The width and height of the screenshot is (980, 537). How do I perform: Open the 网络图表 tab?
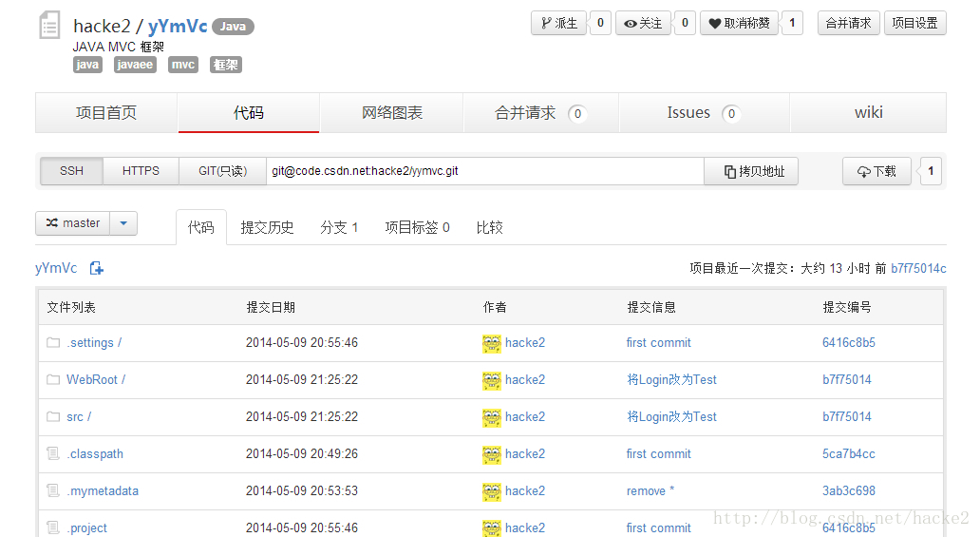[x=392, y=113]
